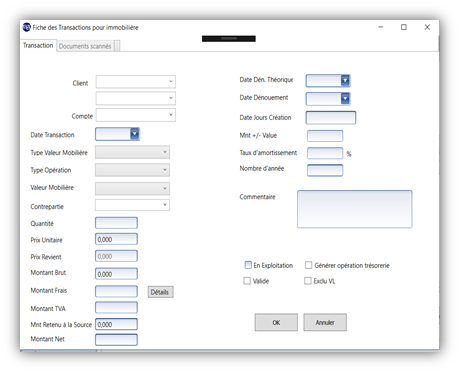This screenshot has height=372, width=460.
Task: Open the Détails button for fees
Action: coord(161,292)
